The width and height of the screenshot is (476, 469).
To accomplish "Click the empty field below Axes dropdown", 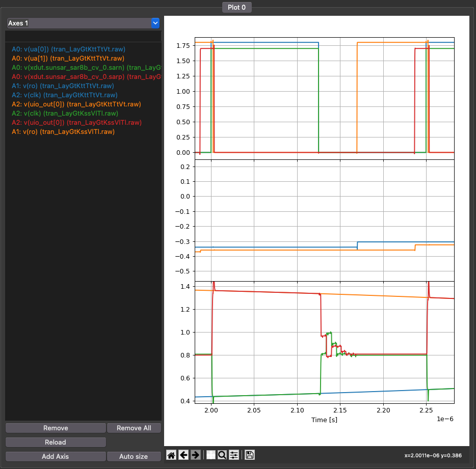I will pyautogui.click(x=83, y=36).
